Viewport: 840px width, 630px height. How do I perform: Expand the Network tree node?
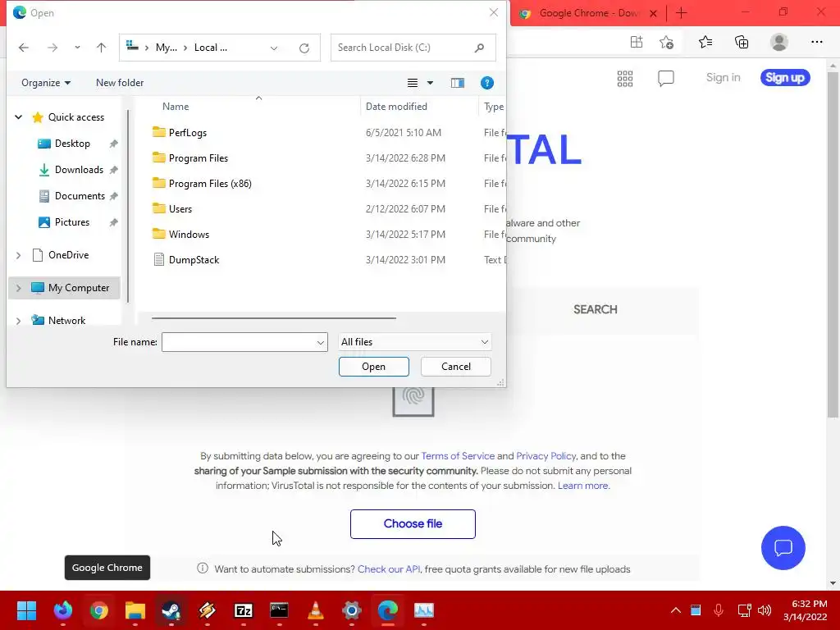coord(18,321)
